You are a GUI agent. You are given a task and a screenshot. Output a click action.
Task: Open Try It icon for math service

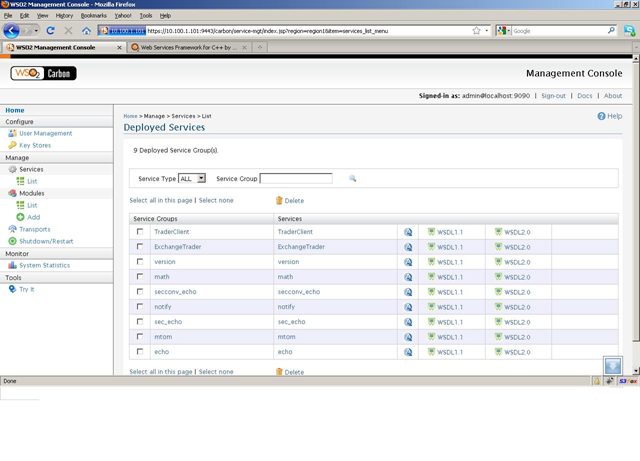point(408,277)
